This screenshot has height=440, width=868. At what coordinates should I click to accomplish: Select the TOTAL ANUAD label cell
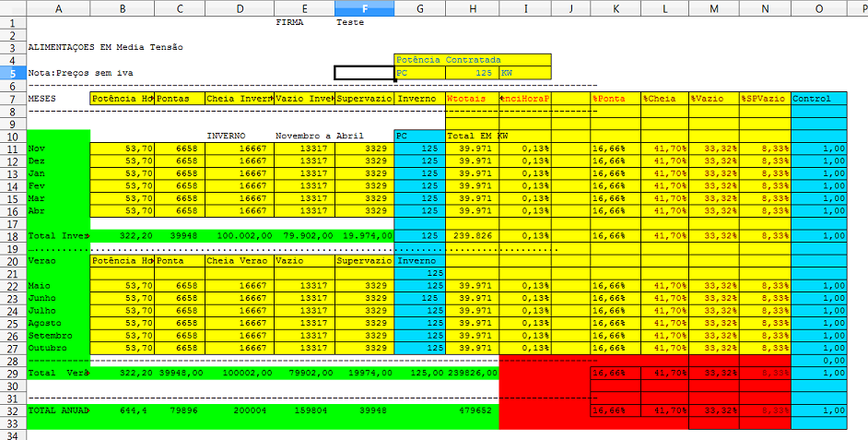tap(58, 410)
